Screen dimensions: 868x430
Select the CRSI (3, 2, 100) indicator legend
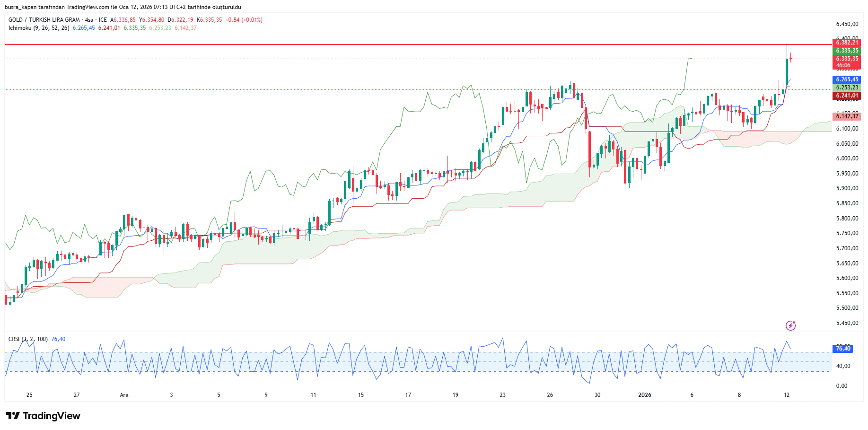[28, 339]
